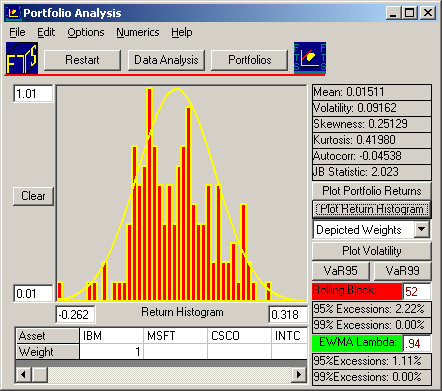Click the Data Analysis button
Image resolution: width=442 pixels, height=391 pixels.
[166, 60]
